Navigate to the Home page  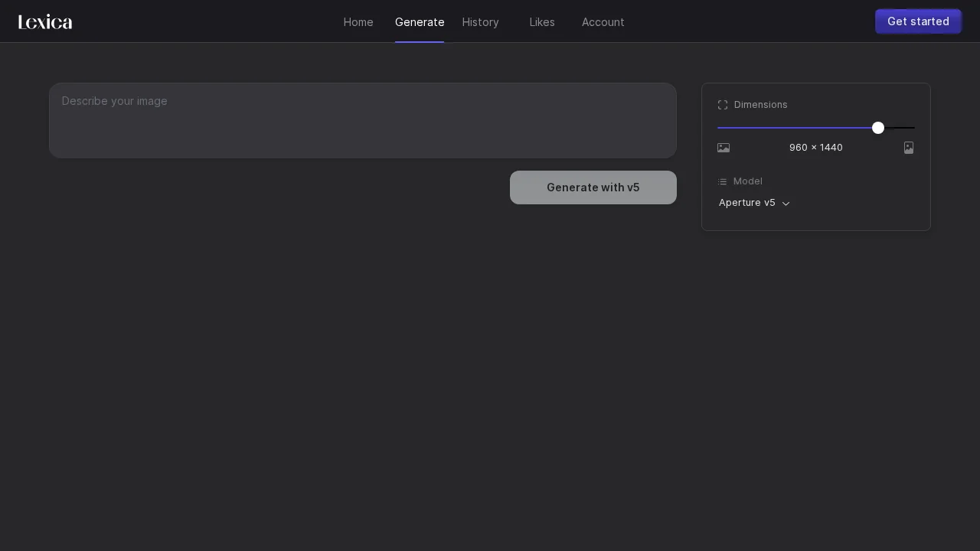point(358,22)
